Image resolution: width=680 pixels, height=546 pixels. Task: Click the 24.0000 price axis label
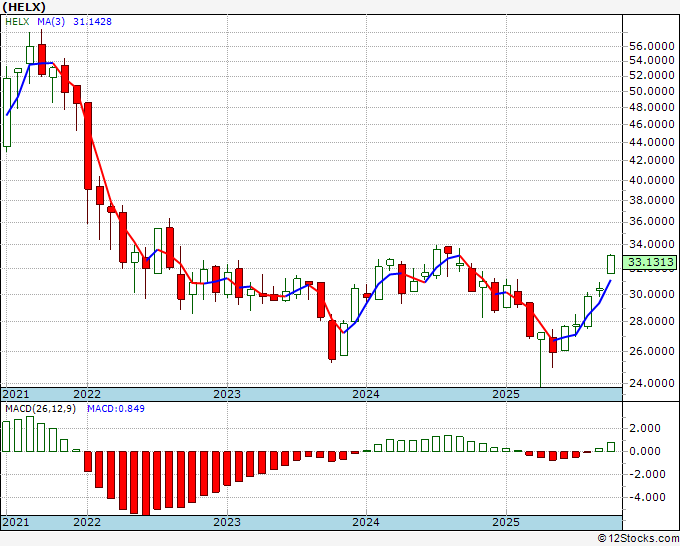pos(651,383)
